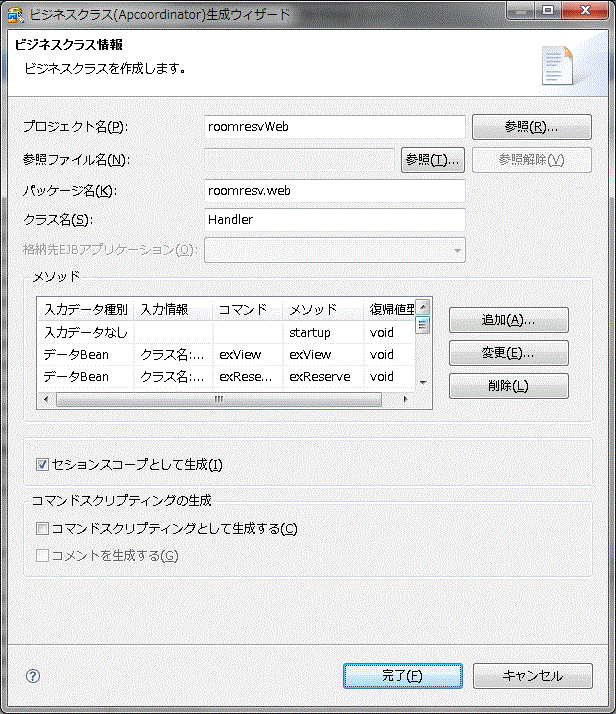Click the メソッド column header

click(323, 310)
